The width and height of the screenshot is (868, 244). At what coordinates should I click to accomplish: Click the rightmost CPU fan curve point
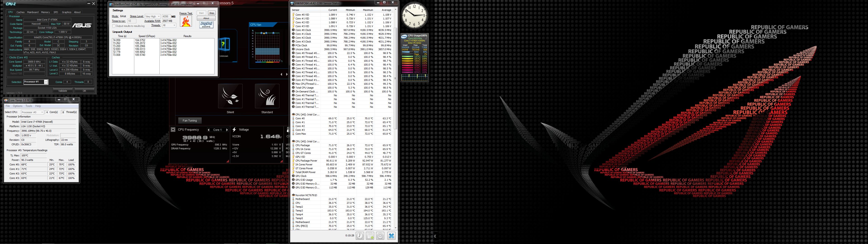(x=274, y=33)
